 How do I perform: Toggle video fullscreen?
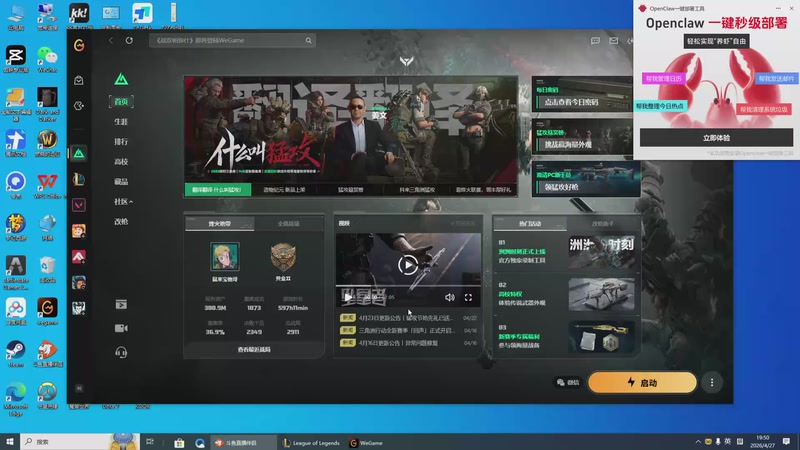pyautogui.click(x=468, y=297)
